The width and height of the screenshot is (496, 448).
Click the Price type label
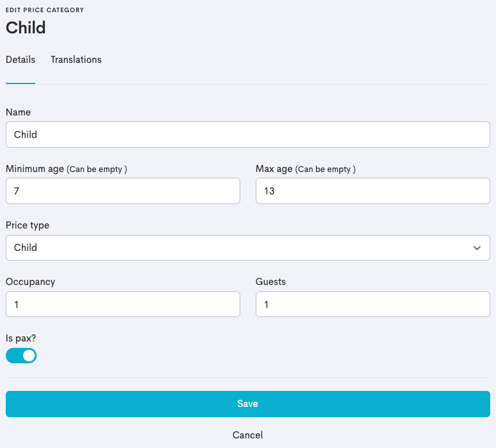click(28, 225)
